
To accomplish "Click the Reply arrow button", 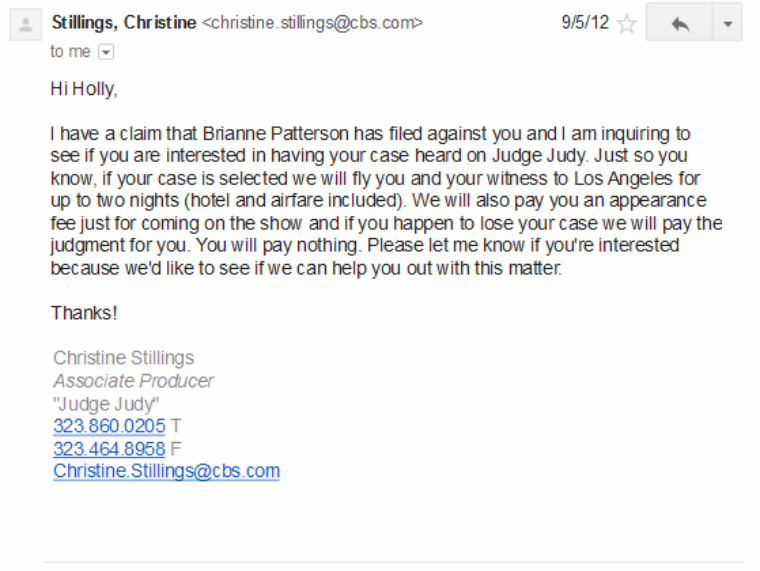I will pos(681,24).
